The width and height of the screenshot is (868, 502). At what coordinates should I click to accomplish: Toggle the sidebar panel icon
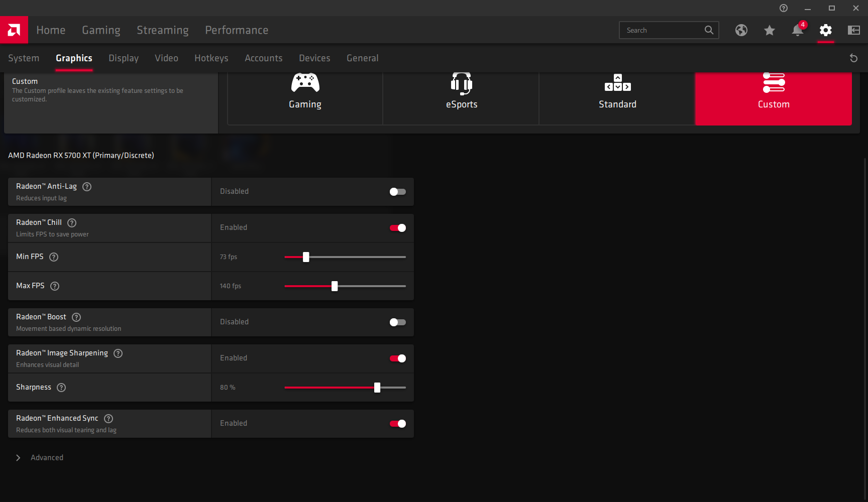click(x=854, y=30)
